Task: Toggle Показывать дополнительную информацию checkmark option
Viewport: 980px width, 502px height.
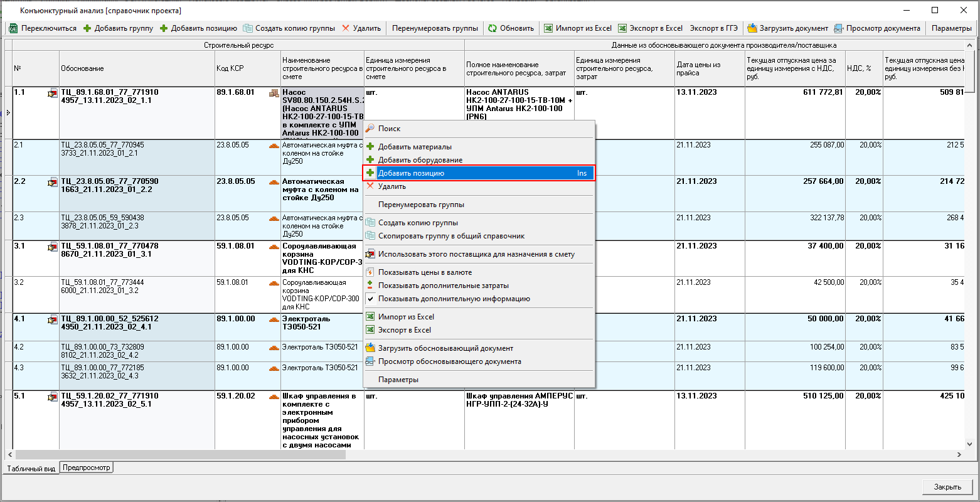Action: pyautogui.click(x=454, y=299)
